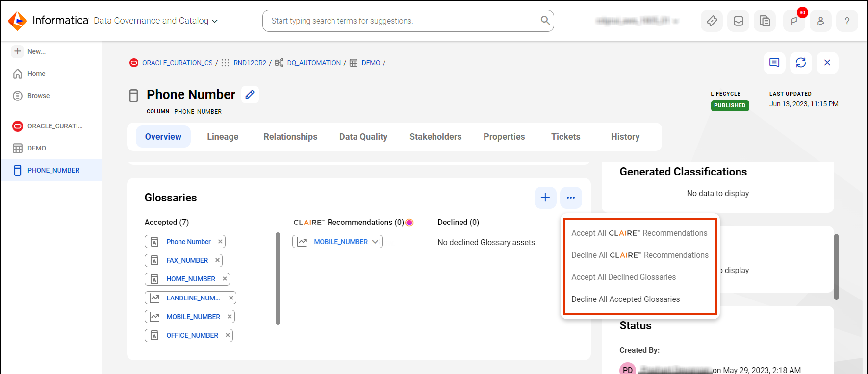
Task: Open Browse in the sidebar
Action: (31, 96)
